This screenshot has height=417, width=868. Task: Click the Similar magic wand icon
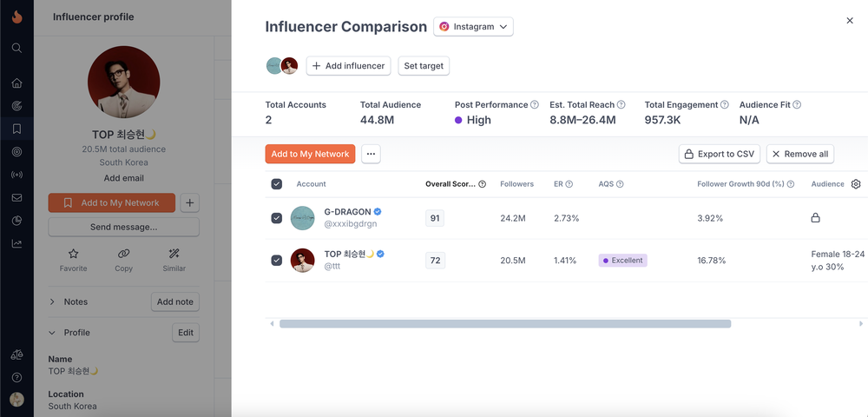(x=174, y=254)
